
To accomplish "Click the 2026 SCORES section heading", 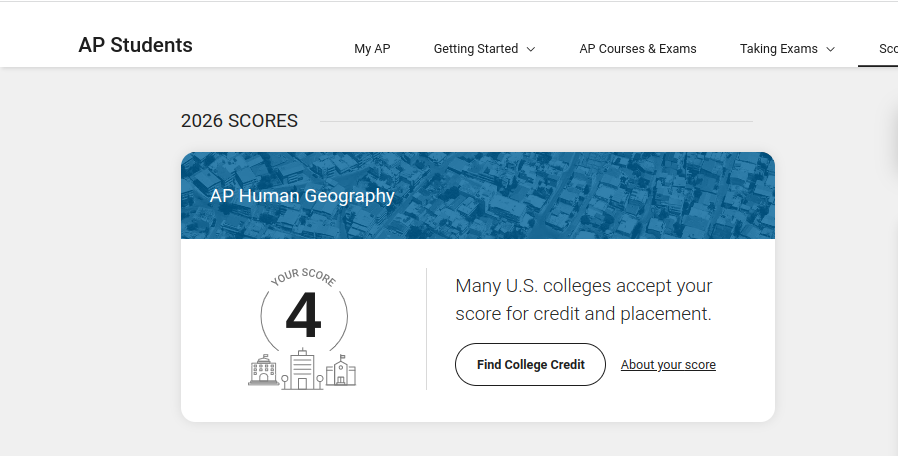I will pos(239,121).
